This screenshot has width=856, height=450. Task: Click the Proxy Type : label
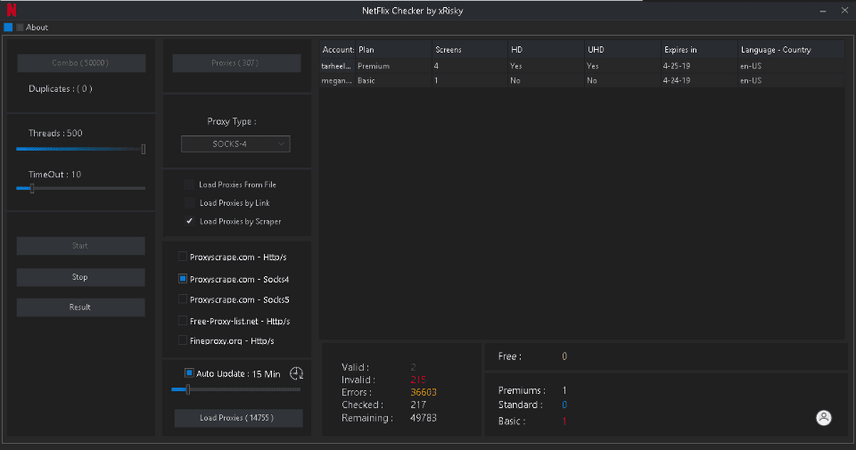point(231,121)
